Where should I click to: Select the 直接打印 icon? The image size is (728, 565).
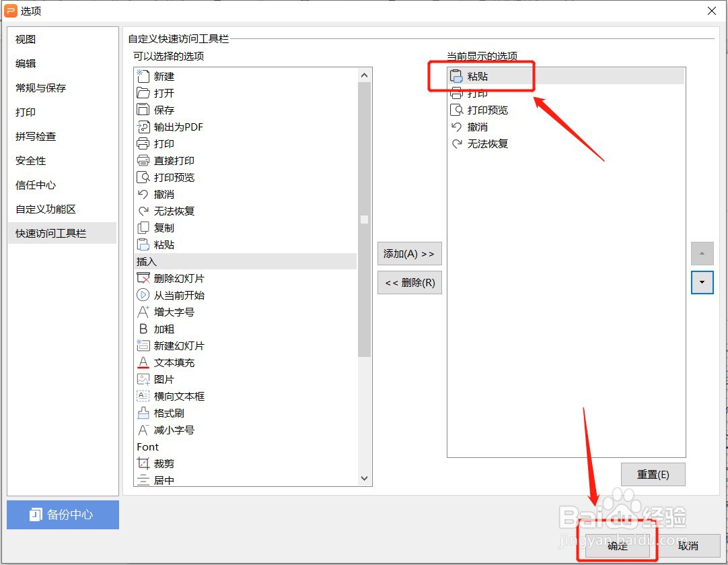(143, 160)
